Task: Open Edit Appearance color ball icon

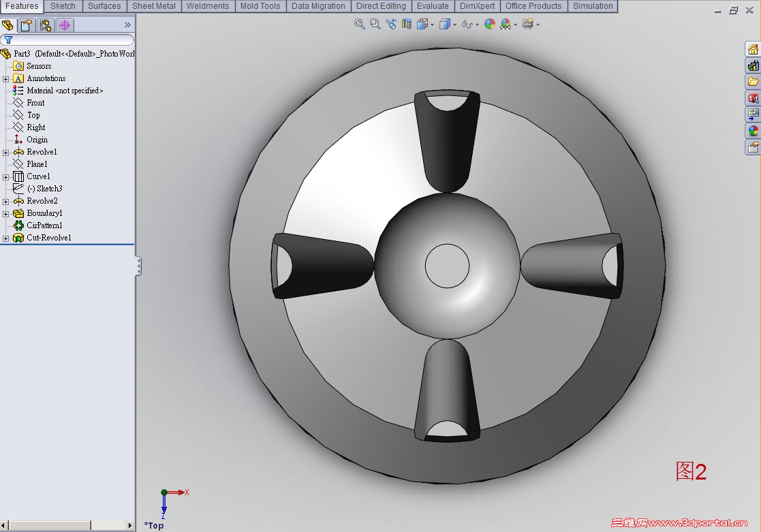Action: pos(490,24)
